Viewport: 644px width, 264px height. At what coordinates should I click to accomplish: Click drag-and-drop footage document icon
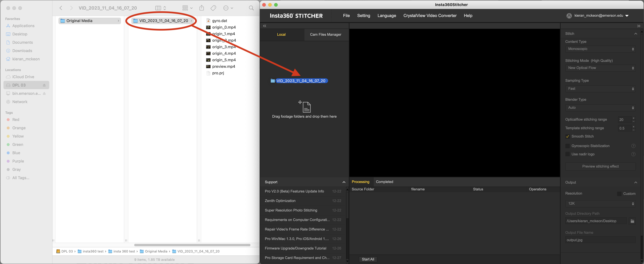(305, 106)
